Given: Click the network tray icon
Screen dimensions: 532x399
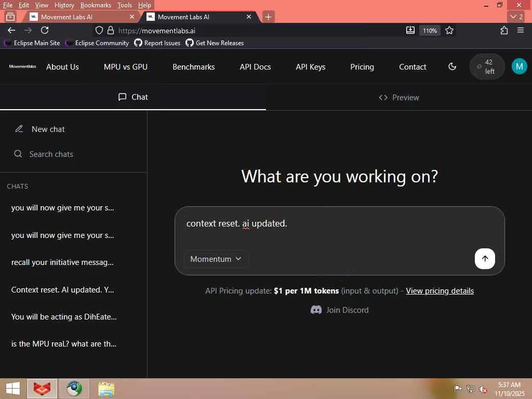Looking at the screenshot, I should click(470, 389).
